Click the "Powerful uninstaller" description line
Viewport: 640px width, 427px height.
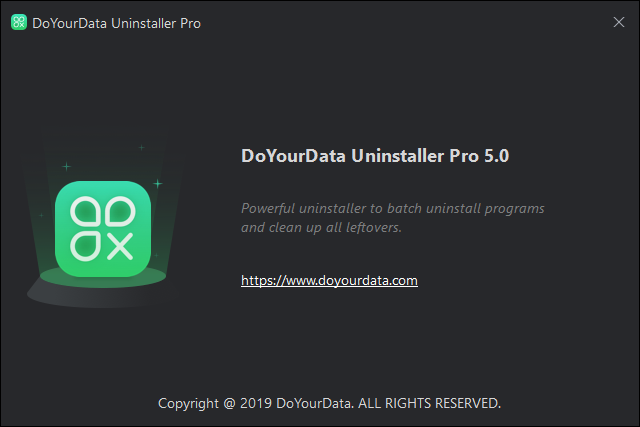[x=392, y=208]
